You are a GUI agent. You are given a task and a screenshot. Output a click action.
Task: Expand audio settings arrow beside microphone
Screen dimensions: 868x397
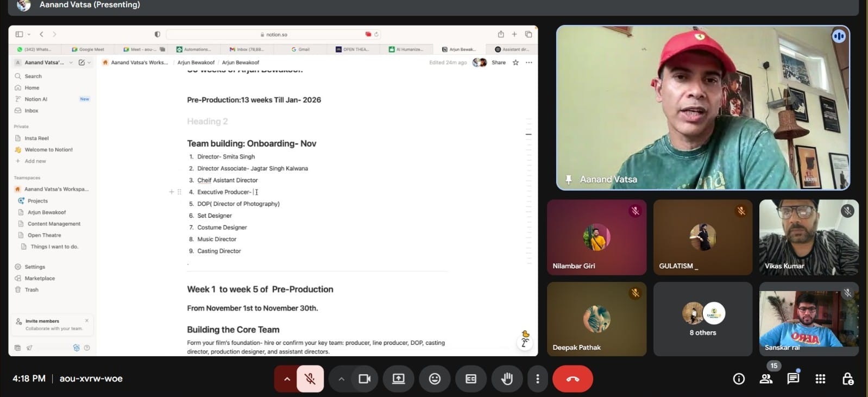(287, 379)
